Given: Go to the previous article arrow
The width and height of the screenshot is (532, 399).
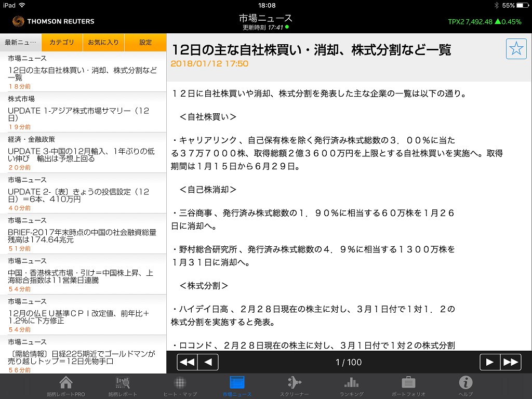Looking at the screenshot, I should tap(208, 362).
